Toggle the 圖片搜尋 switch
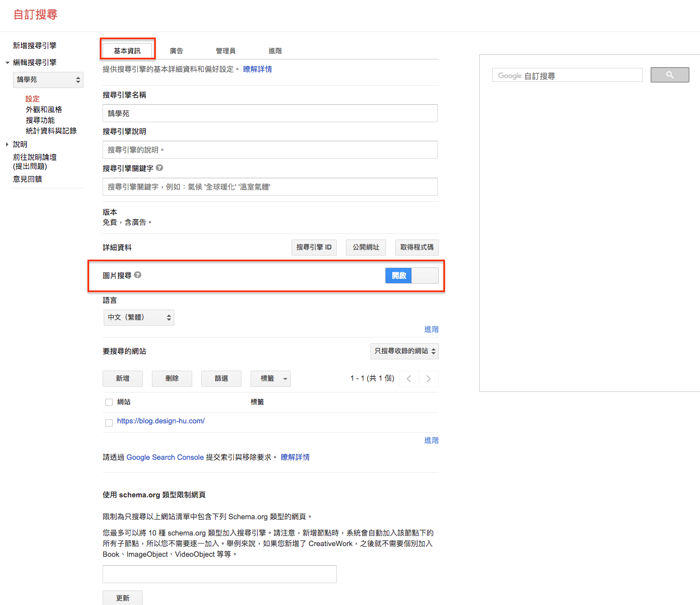Image resolution: width=700 pixels, height=605 pixels. click(x=411, y=275)
